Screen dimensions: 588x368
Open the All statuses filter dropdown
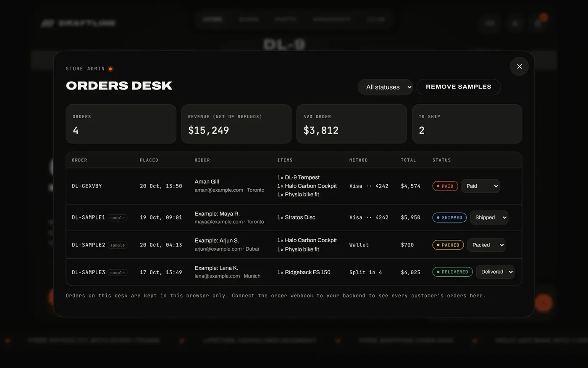click(385, 87)
